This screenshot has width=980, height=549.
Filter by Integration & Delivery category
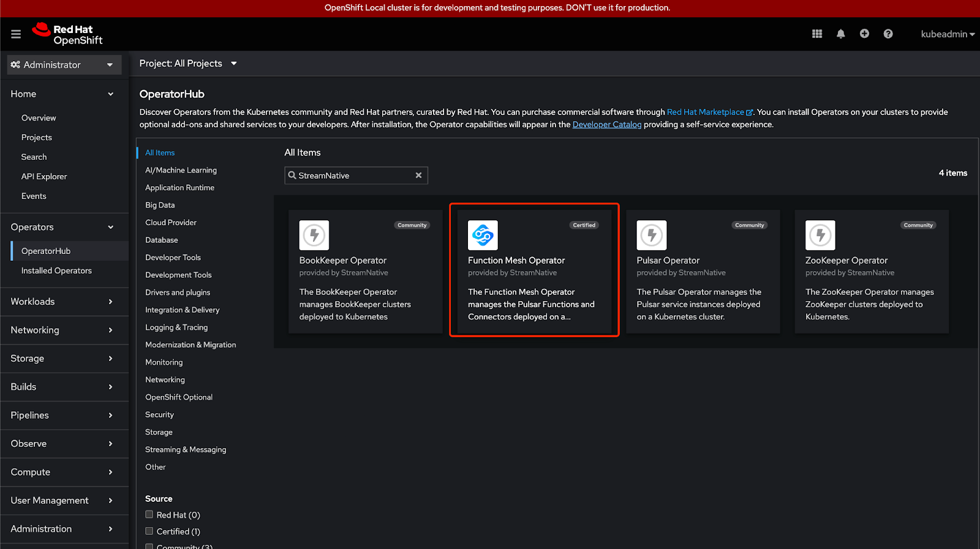point(182,310)
